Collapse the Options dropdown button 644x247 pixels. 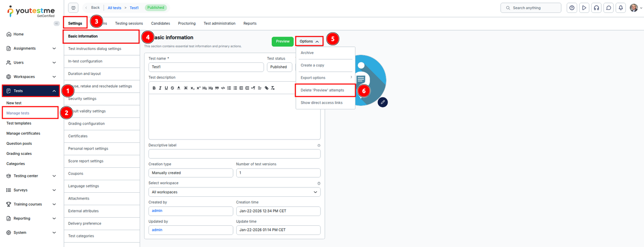(x=309, y=41)
